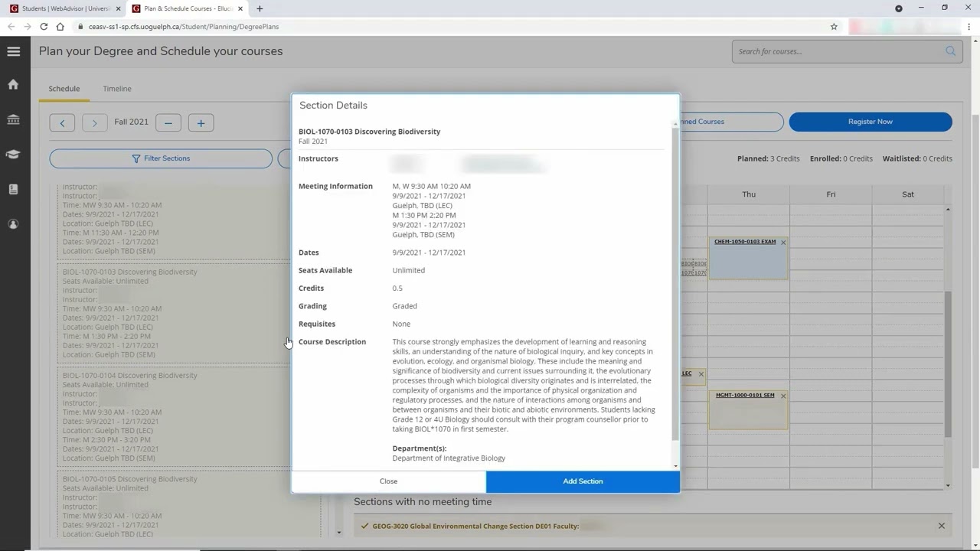Open the user account sidebar icon
Viewport: 980px width, 551px height.
pyautogui.click(x=13, y=224)
